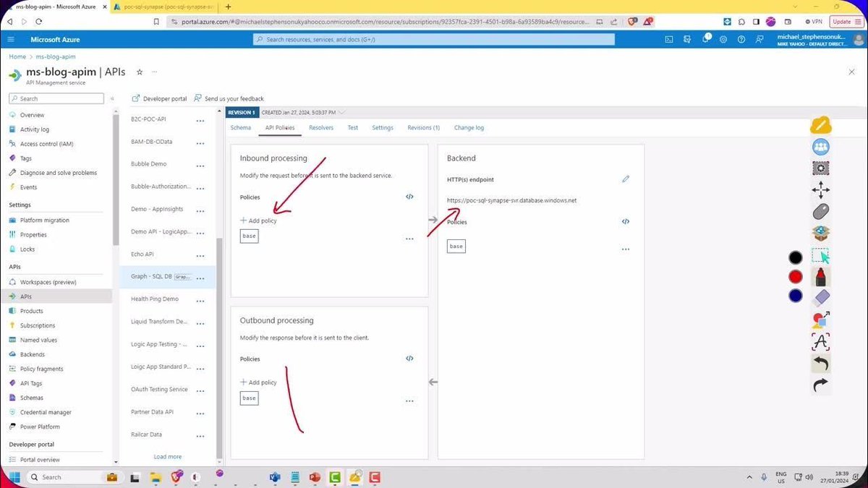Viewport: 868px width, 488px height.
Task: Open inbound processing policy code editor
Action: (409, 197)
